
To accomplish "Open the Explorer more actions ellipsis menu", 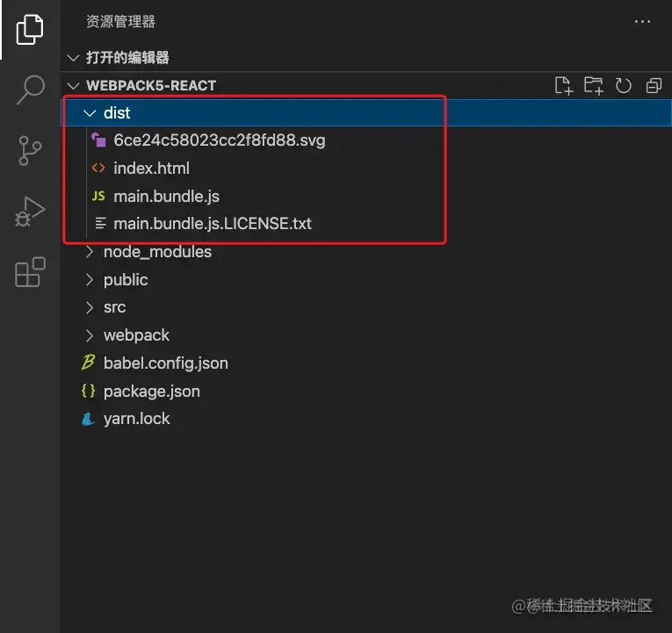I will click(x=642, y=21).
